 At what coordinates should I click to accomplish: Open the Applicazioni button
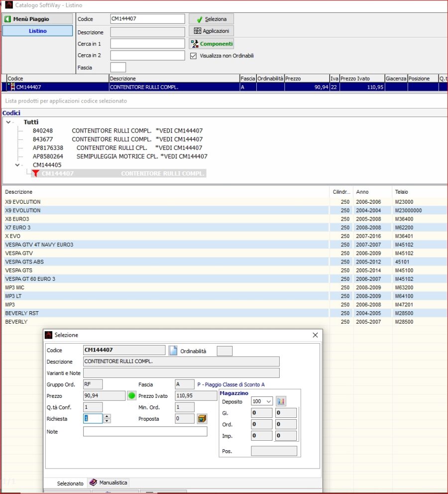[x=211, y=31]
